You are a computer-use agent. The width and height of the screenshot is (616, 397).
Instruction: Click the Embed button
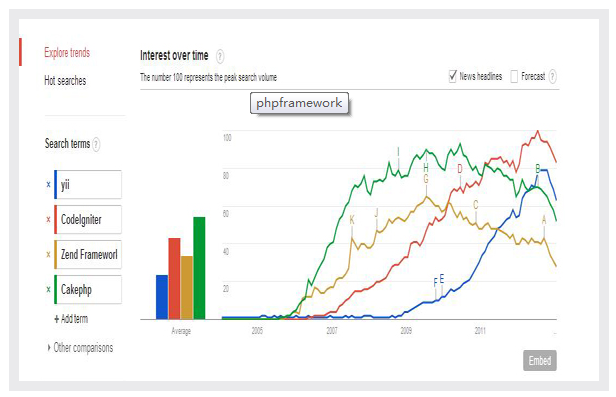[540, 360]
